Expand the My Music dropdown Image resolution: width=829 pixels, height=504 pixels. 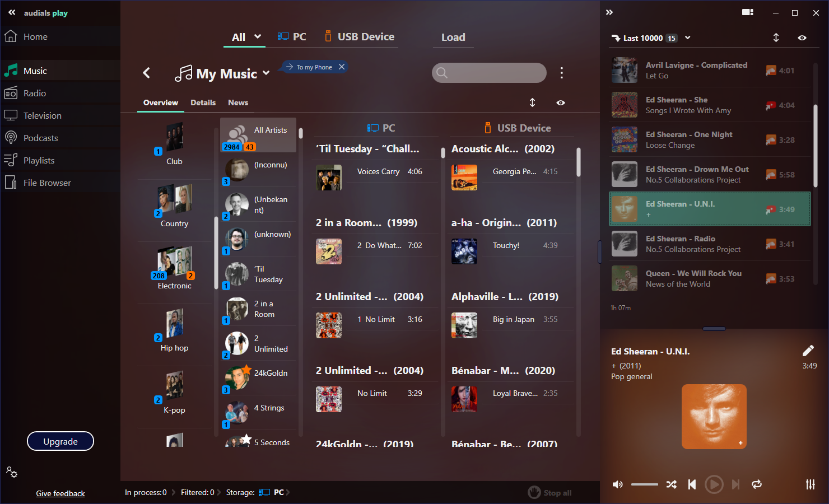coord(266,73)
